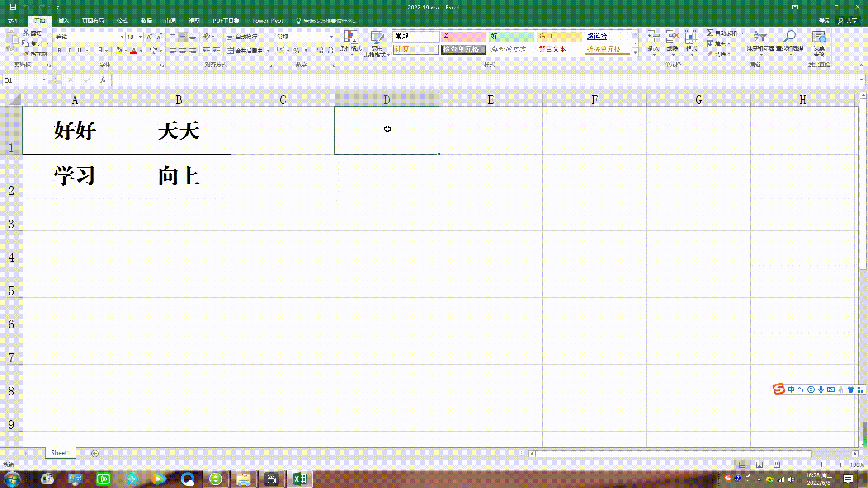The width and height of the screenshot is (868, 488).
Task: Increase font size with the larger A icon
Action: 149,37
